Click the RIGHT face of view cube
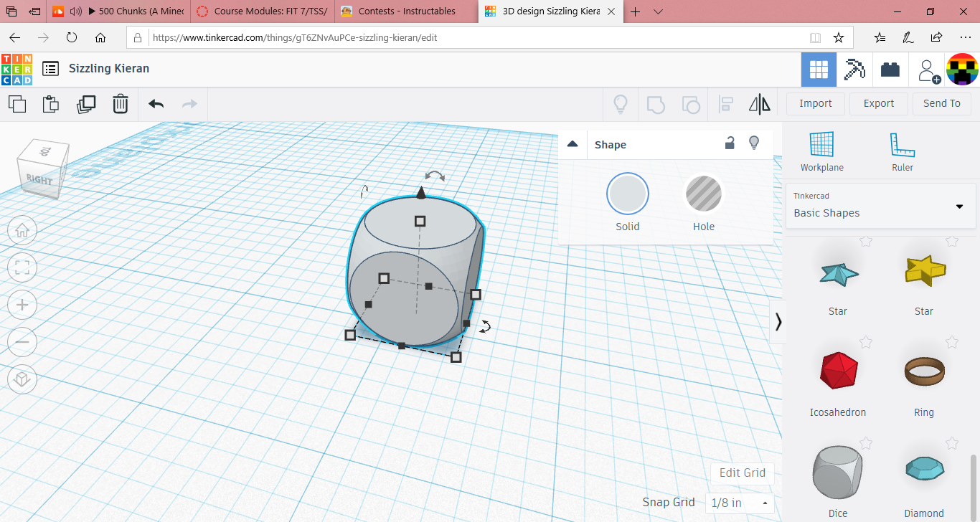 38,180
